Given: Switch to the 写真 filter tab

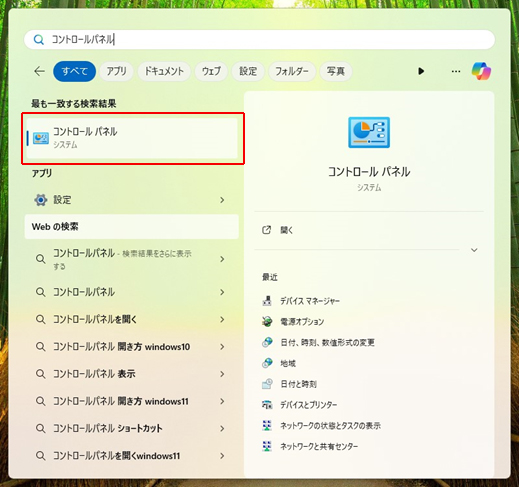Looking at the screenshot, I should click(336, 71).
